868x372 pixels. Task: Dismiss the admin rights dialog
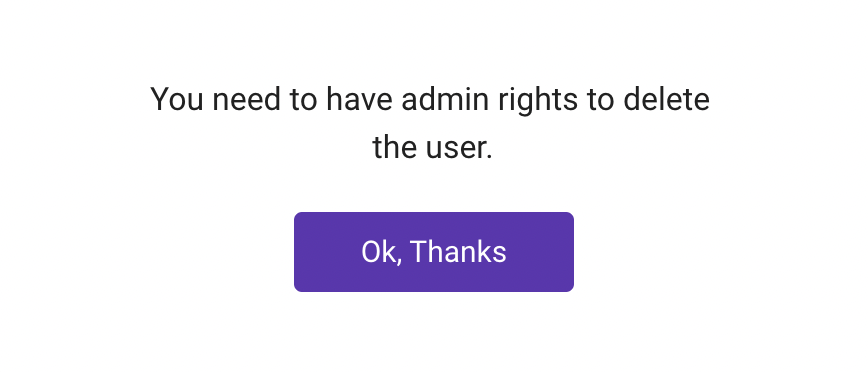tap(433, 252)
